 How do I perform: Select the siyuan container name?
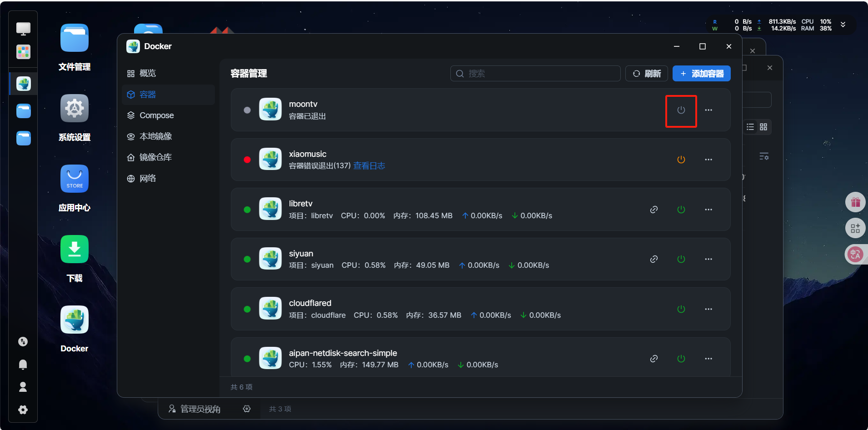(301, 254)
